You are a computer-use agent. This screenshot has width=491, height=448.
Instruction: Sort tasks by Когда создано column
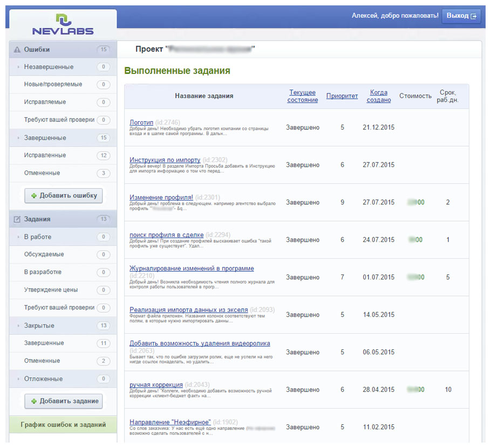(x=379, y=96)
